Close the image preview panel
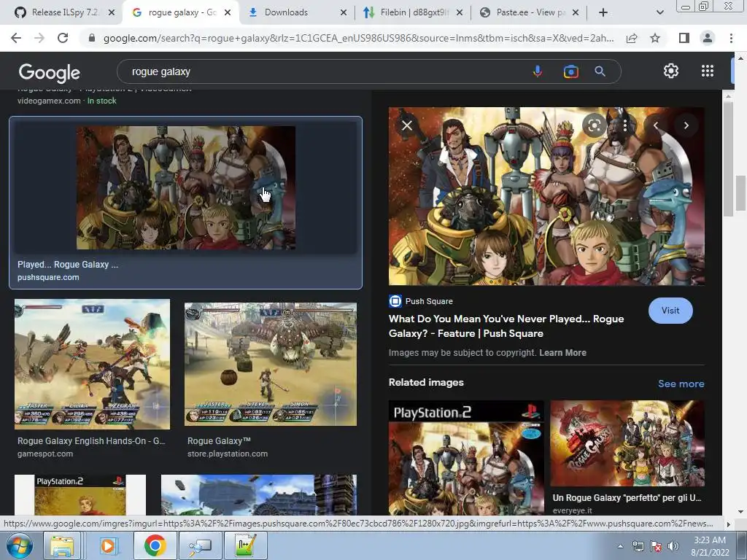 pyautogui.click(x=407, y=125)
